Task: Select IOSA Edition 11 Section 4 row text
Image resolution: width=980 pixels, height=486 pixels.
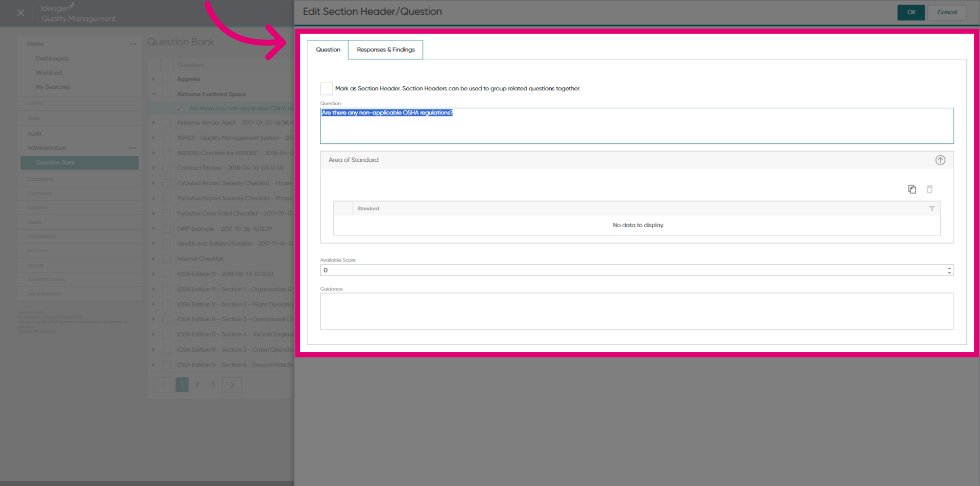Action: tap(235, 335)
